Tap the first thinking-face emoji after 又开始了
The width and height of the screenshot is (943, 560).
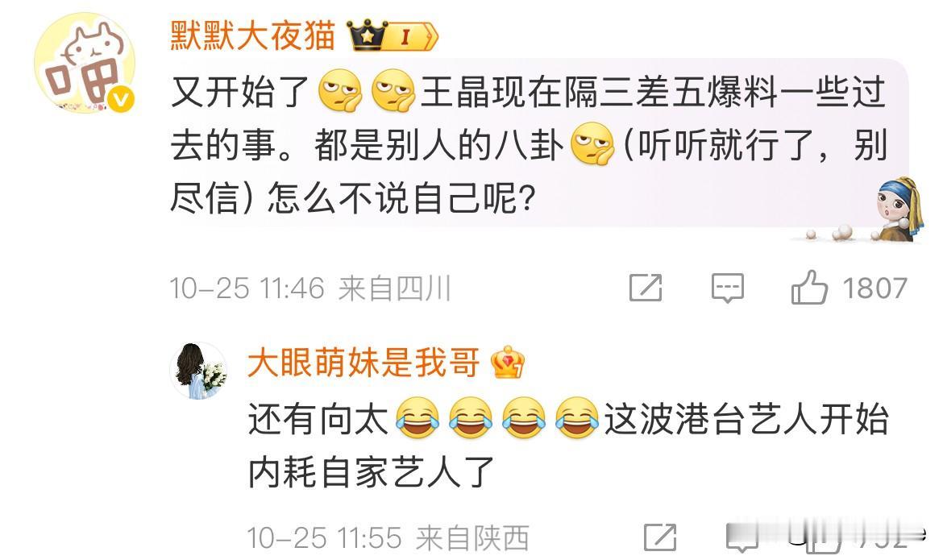coord(340,91)
